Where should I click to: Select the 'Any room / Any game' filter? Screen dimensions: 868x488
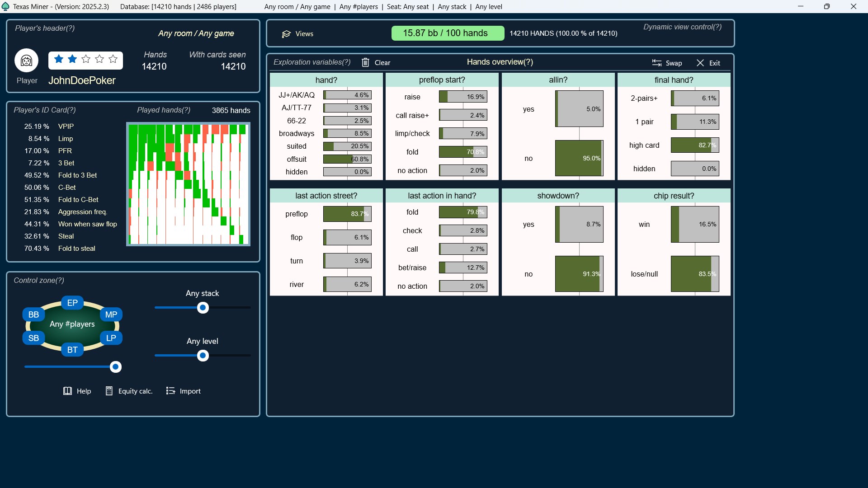tap(196, 33)
